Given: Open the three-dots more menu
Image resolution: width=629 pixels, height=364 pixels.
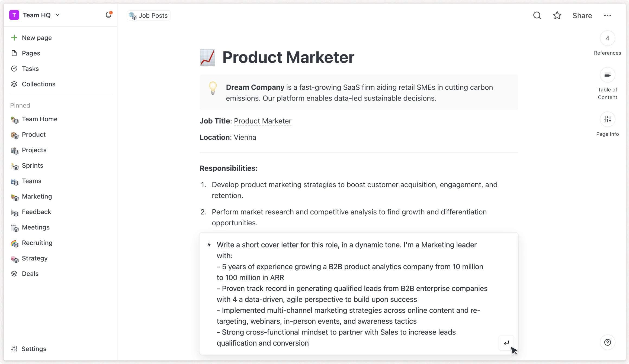Looking at the screenshot, I should tap(607, 15).
